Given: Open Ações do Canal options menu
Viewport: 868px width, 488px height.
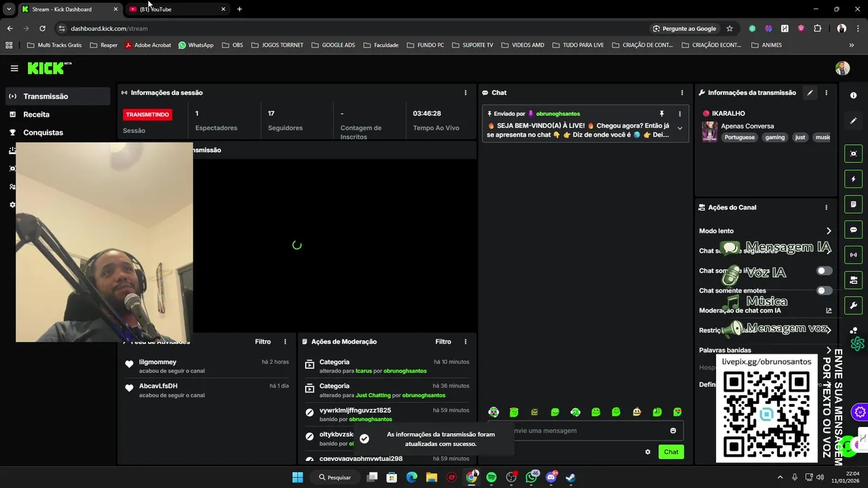Looking at the screenshot, I should coord(826,207).
